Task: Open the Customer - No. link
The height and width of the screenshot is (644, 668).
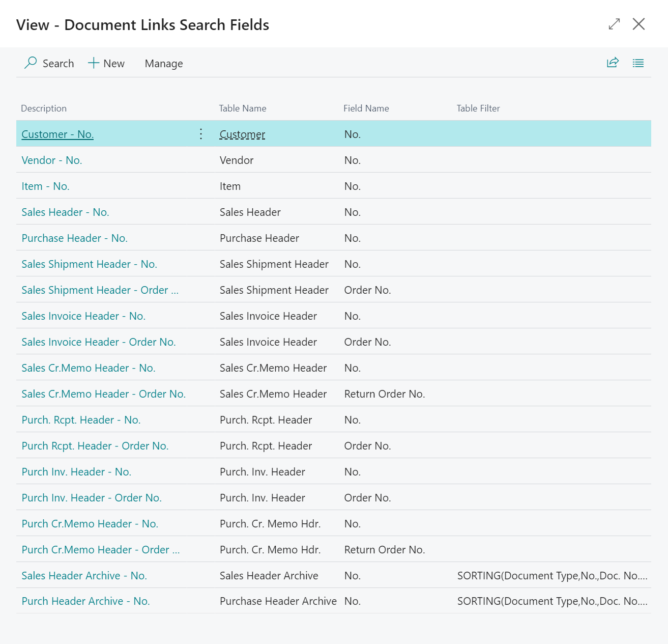Action: point(57,134)
